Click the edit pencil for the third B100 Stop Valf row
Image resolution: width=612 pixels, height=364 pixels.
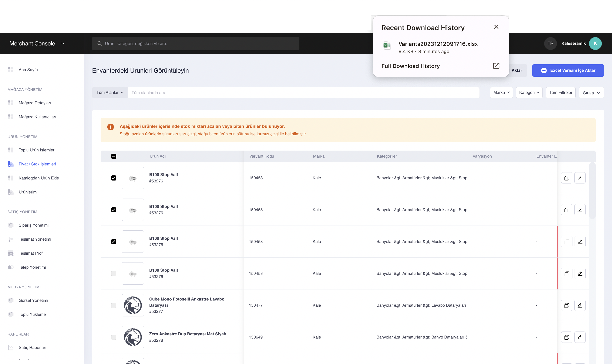580,242
